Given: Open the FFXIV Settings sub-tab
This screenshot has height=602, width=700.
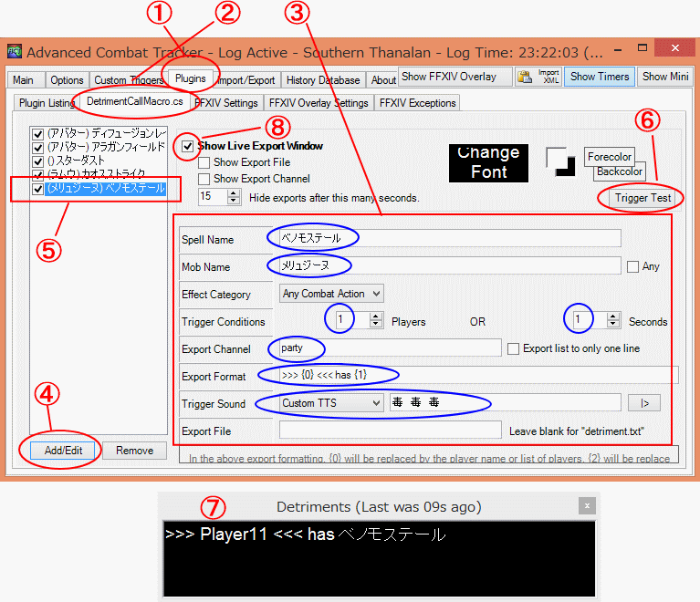Looking at the screenshot, I should [226, 103].
